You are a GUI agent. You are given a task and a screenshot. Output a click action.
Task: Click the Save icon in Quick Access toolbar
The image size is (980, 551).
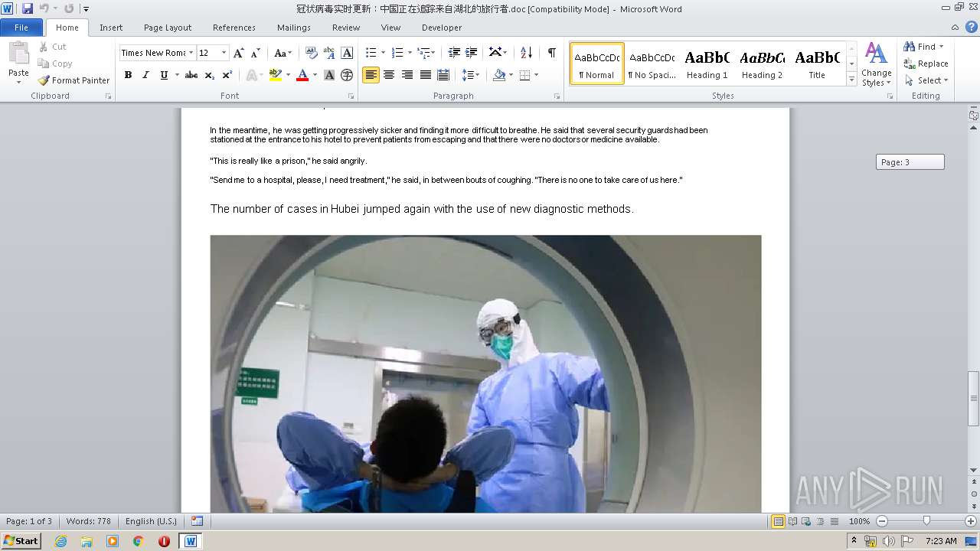(28, 8)
